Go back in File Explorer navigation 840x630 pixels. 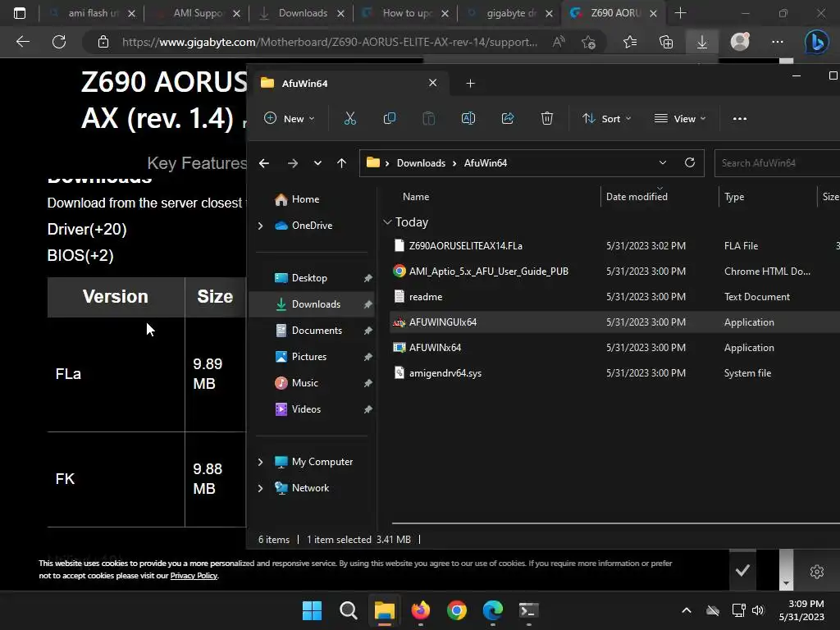pos(264,163)
